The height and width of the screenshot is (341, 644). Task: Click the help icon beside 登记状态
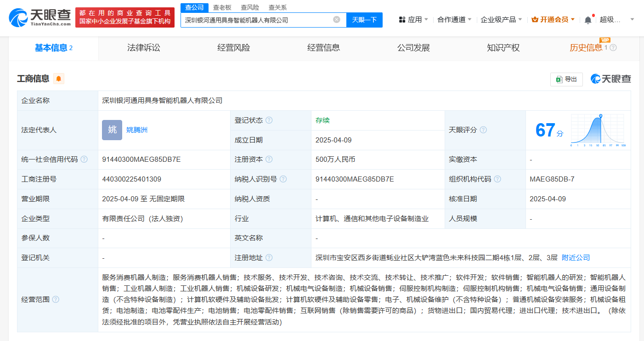[269, 120]
